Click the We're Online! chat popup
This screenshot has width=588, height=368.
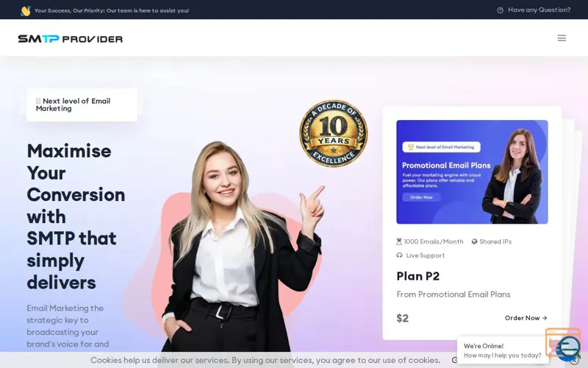(x=503, y=350)
